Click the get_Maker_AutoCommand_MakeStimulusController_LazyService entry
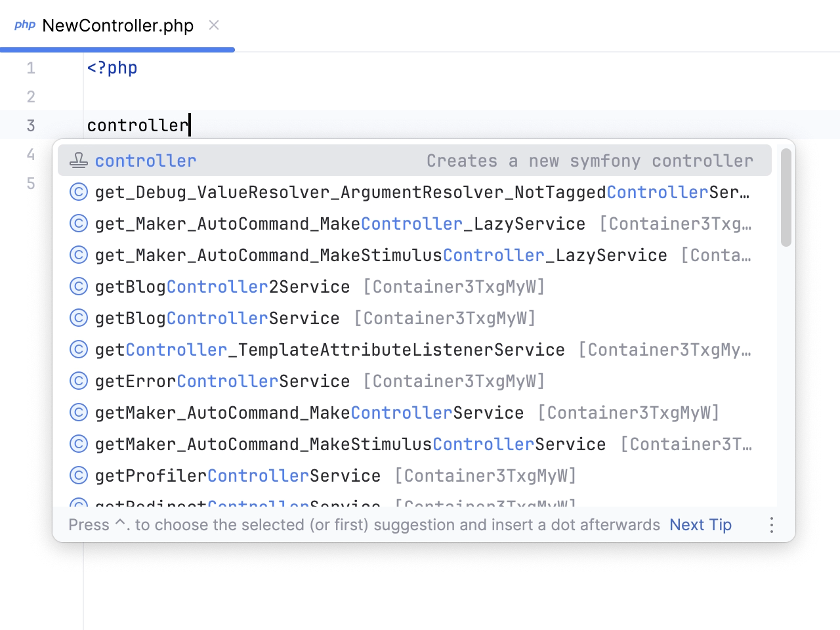Image resolution: width=840 pixels, height=630 pixels. tap(381, 255)
